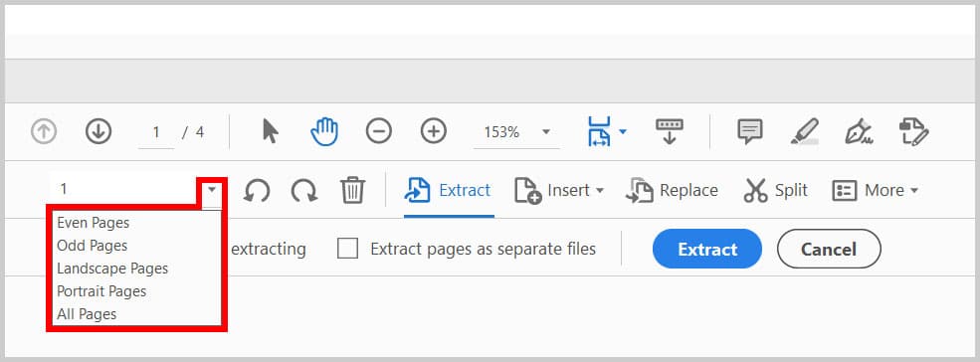Click the Cancel button
Viewport: 980px width, 362px height.
coord(829,249)
